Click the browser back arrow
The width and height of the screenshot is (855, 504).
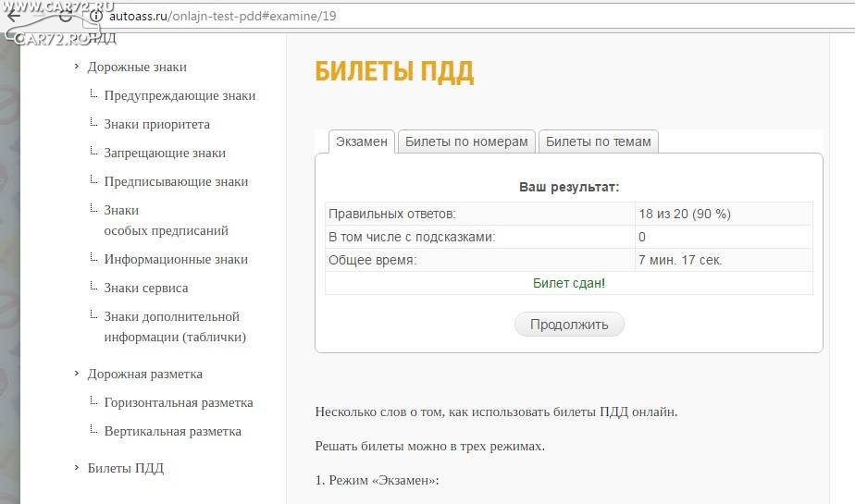point(13,16)
